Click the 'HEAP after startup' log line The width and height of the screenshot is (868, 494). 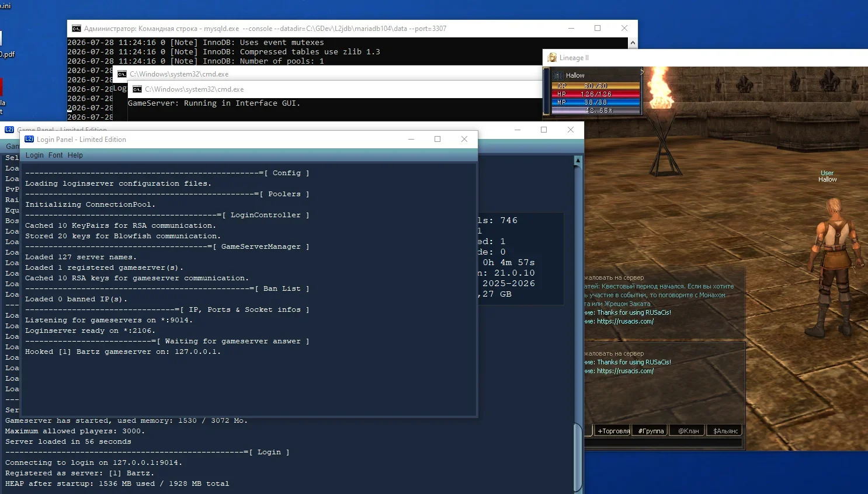(x=117, y=484)
